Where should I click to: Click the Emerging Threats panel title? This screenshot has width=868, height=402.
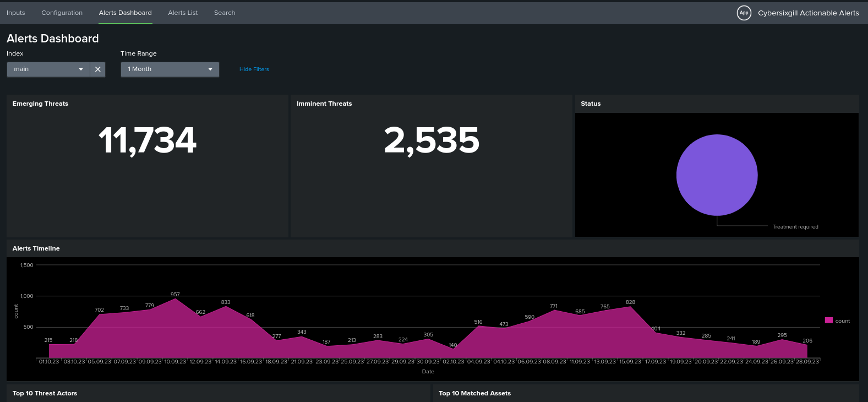point(40,104)
